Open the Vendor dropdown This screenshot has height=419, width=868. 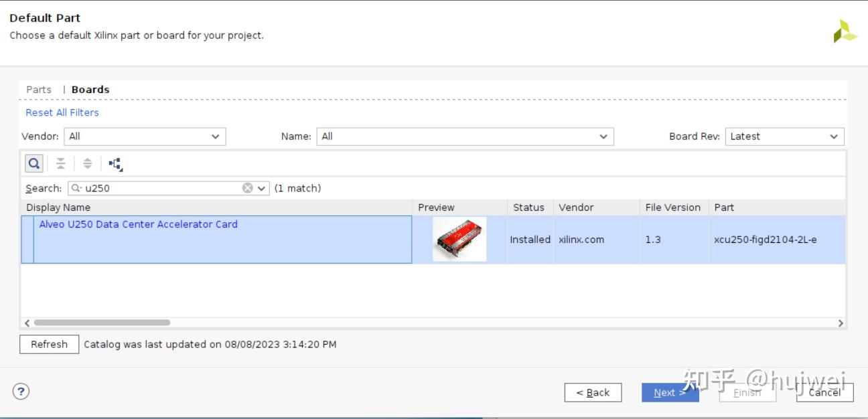pyautogui.click(x=216, y=136)
